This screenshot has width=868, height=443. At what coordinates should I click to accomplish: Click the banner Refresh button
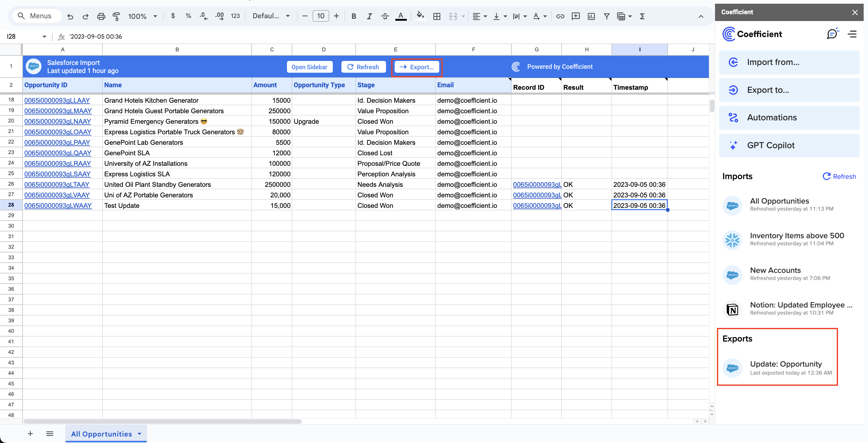point(363,67)
